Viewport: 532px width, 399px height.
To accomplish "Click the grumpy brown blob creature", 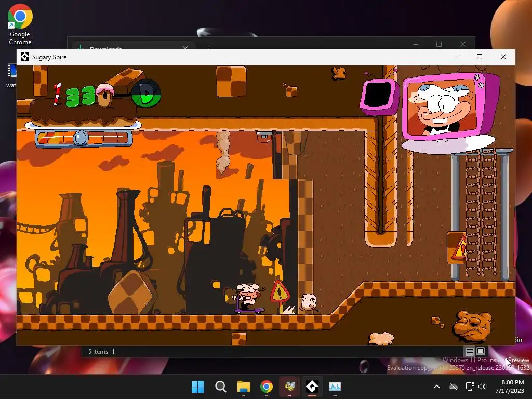I will 473,326.
